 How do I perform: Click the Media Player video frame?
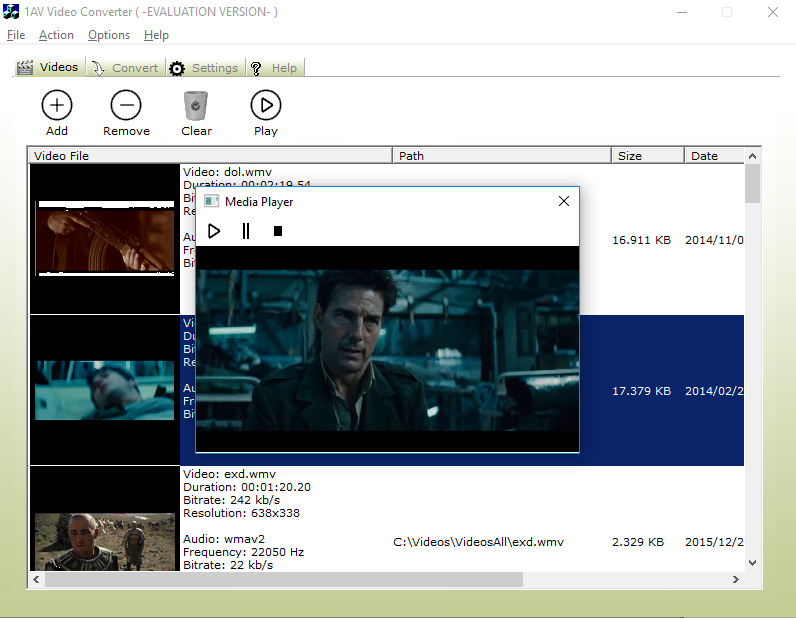point(387,350)
